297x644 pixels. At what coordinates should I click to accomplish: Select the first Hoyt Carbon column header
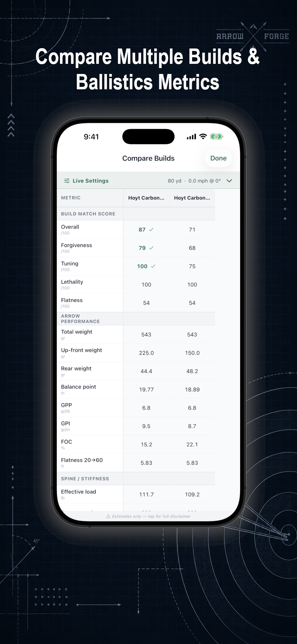pyautogui.click(x=146, y=198)
